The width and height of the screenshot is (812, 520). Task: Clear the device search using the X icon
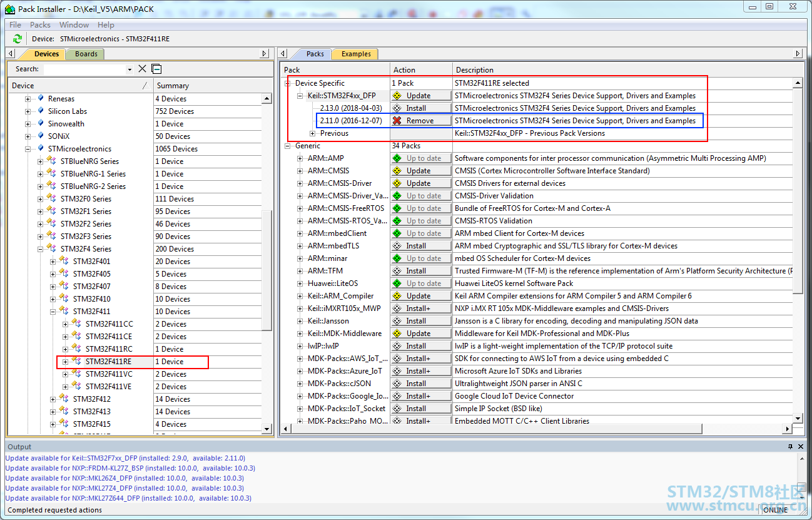tap(142, 69)
